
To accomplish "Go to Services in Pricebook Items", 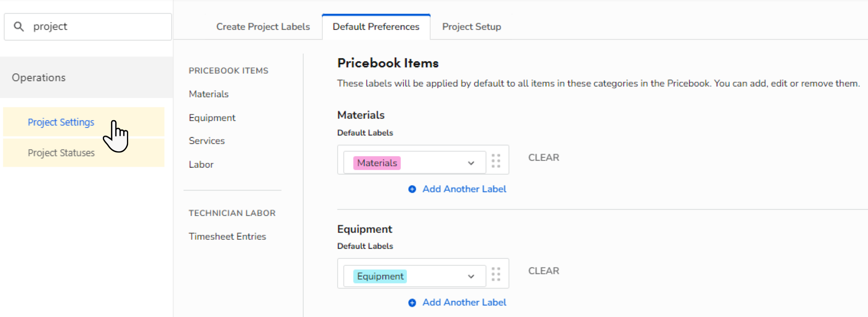I will click(x=206, y=141).
